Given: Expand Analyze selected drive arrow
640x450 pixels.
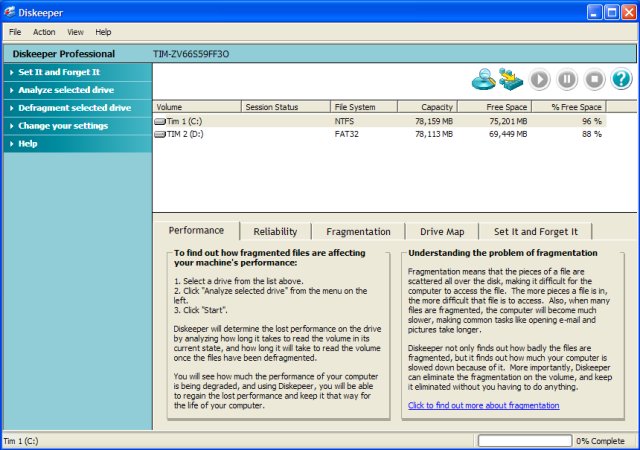Looking at the screenshot, I should [11, 90].
